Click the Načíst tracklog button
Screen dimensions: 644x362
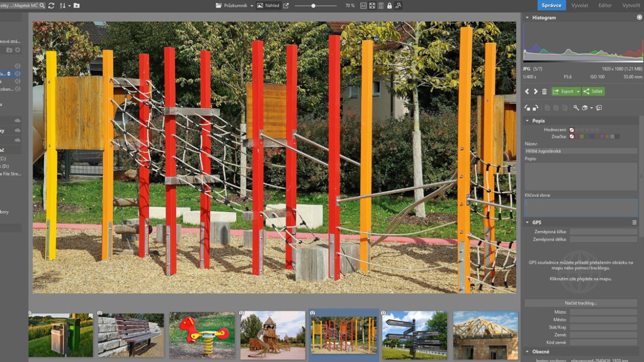[581, 303]
